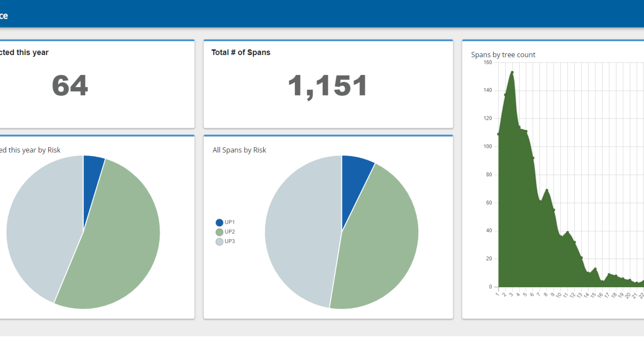Image resolution: width=644 pixels, height=341 pixels.
Task: Toggle the UP1 legend label
Action: 230,222
